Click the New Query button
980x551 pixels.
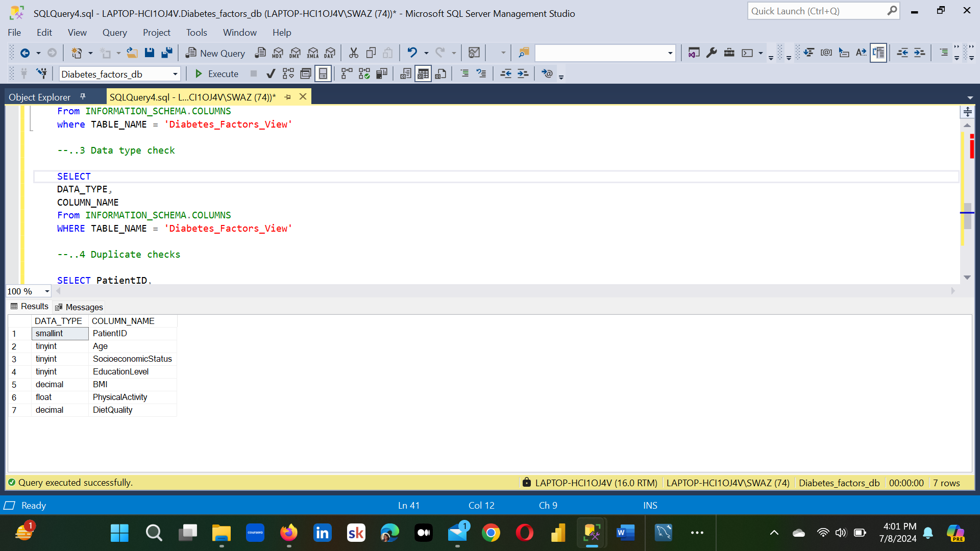(215, 53)
